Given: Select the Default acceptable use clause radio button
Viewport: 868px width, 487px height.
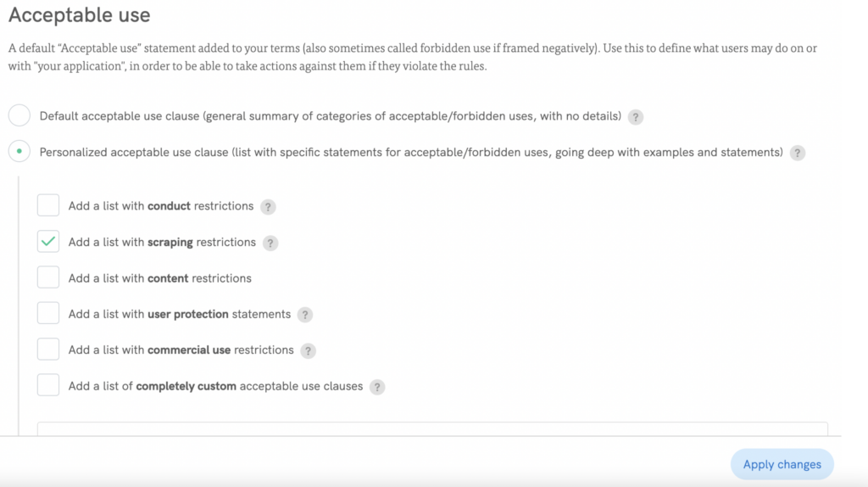Looking at the screenshot, I should 19,115.
